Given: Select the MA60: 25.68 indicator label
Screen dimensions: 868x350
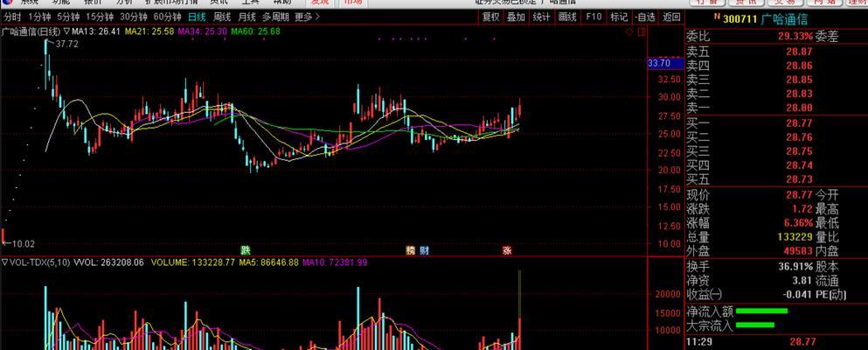Looking at the screenshot, I should tap(256, 31).
